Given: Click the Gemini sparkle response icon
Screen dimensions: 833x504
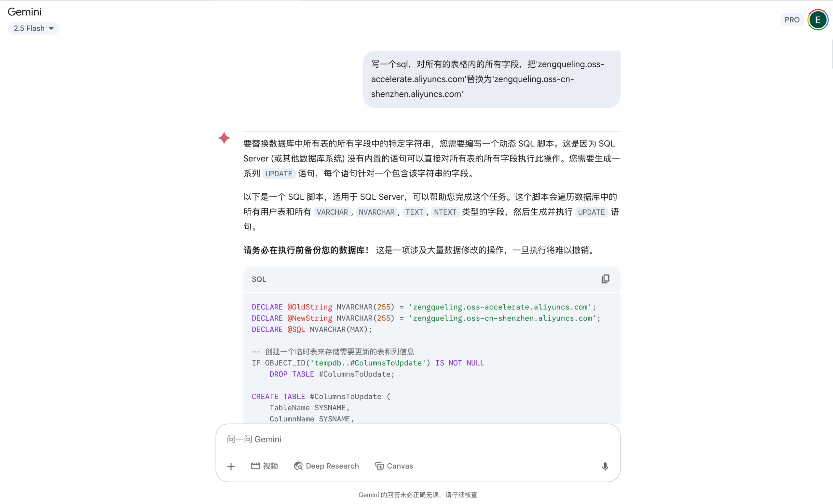Looking at the screenshot, I should (224, 138).
